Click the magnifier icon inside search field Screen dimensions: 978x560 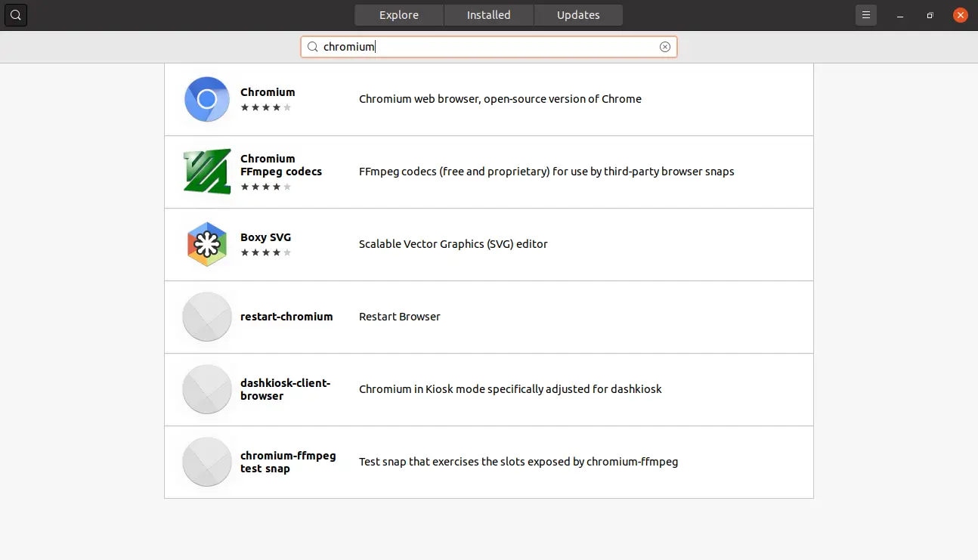point(312,47)
